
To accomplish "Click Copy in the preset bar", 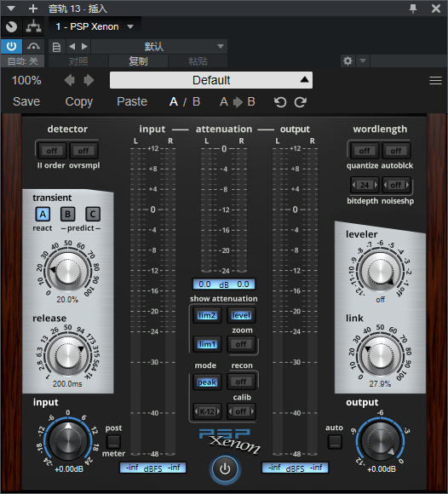I will pyautogui.click(x=78, y=101).
